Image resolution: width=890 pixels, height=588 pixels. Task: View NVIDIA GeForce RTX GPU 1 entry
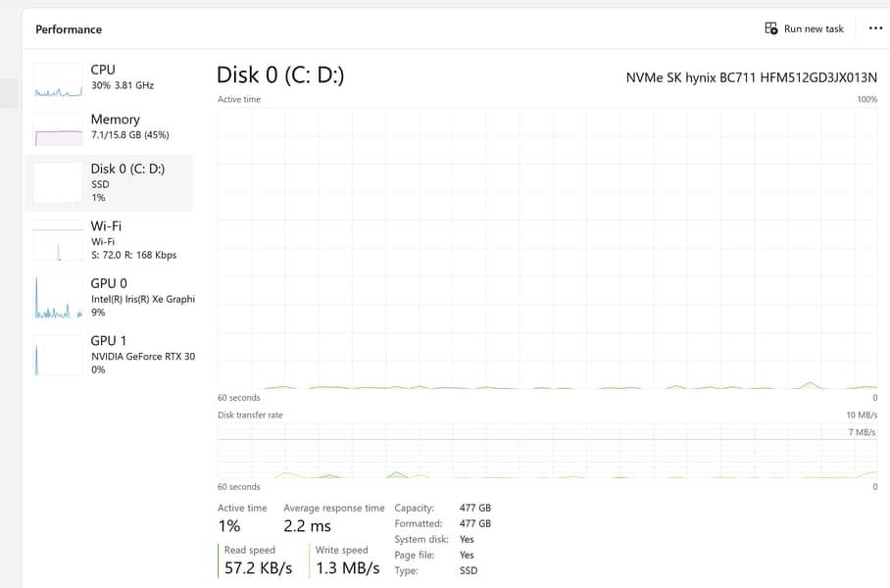142,357
